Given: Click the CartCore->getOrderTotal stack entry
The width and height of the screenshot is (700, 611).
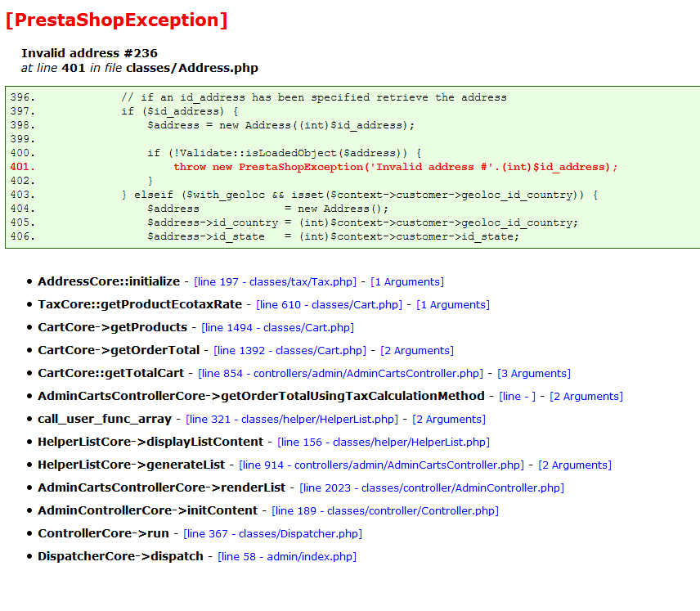Looking at the screenshot, I should (x=119, y=350).
